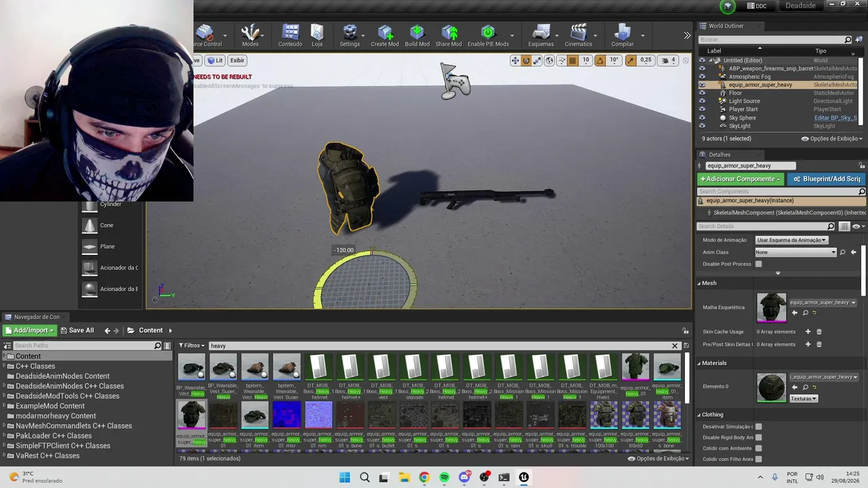868x488 pixels.
Task: Select the scale gizmo tool in viewport
Action: pyautogui.click(x=537, y=60)
